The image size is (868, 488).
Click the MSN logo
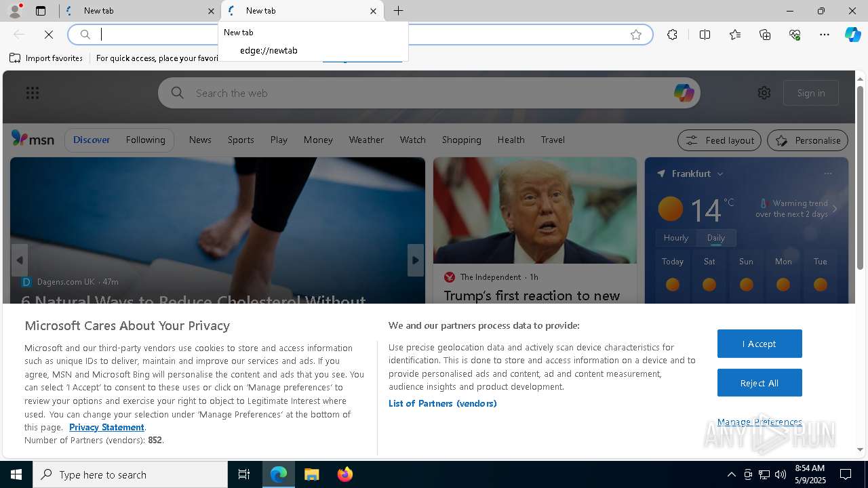(x=33, y=139)
